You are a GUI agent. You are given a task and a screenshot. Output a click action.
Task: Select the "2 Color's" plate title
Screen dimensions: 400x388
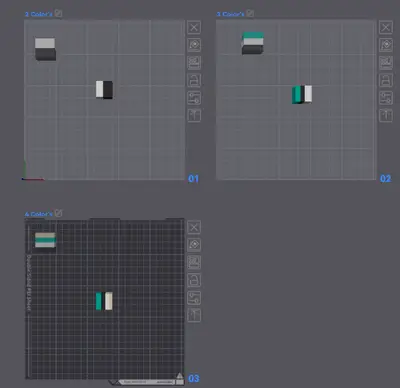coord(39,14)
